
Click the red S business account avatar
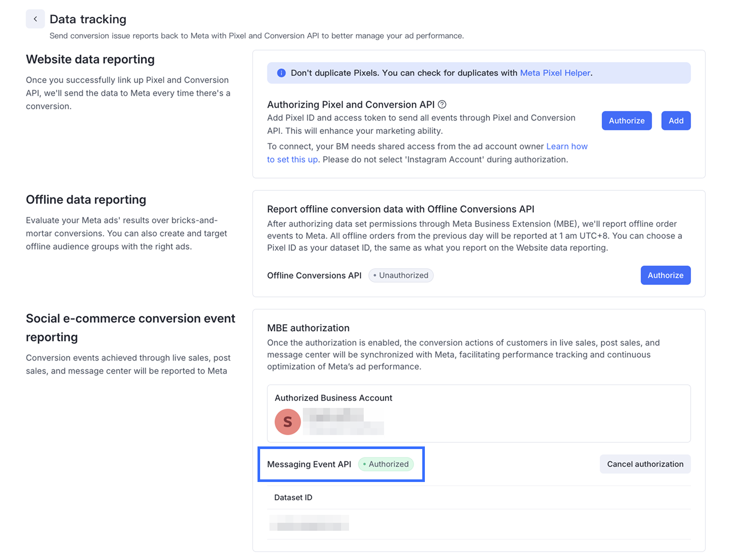[x=288, y=422]
